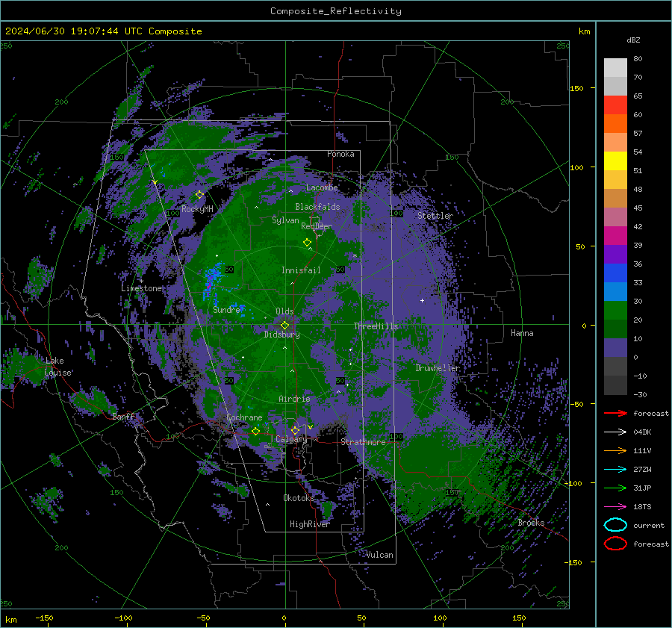
Task: Click the red forecast arrow in legend
Action: (x=615, y=413)
